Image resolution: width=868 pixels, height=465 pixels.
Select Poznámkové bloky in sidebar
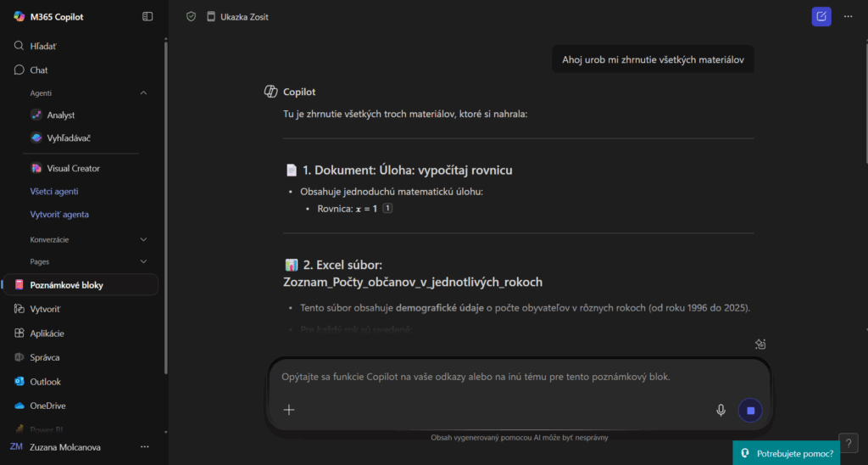(81, 285)
